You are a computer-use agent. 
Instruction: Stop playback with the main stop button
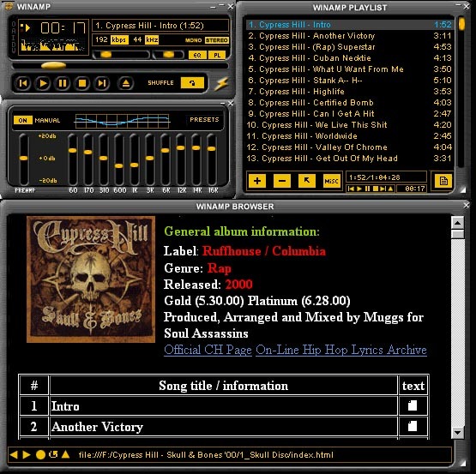pos(82,83)
